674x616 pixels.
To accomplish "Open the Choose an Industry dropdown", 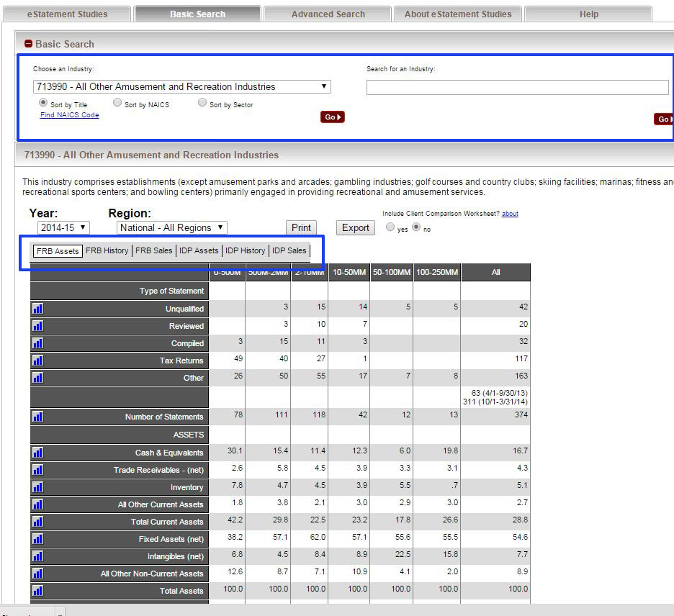I will [x=181, y=86].
